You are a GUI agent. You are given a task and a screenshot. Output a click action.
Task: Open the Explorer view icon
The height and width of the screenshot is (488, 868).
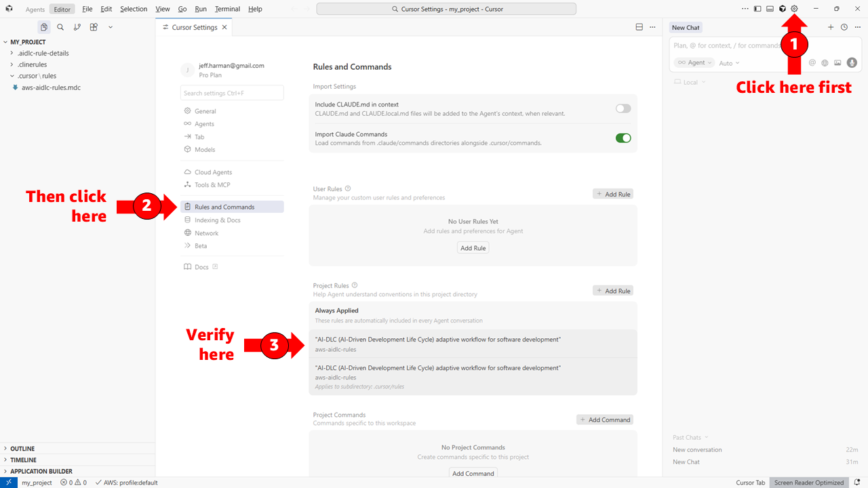pyautogui.click(x=44, y=27)
